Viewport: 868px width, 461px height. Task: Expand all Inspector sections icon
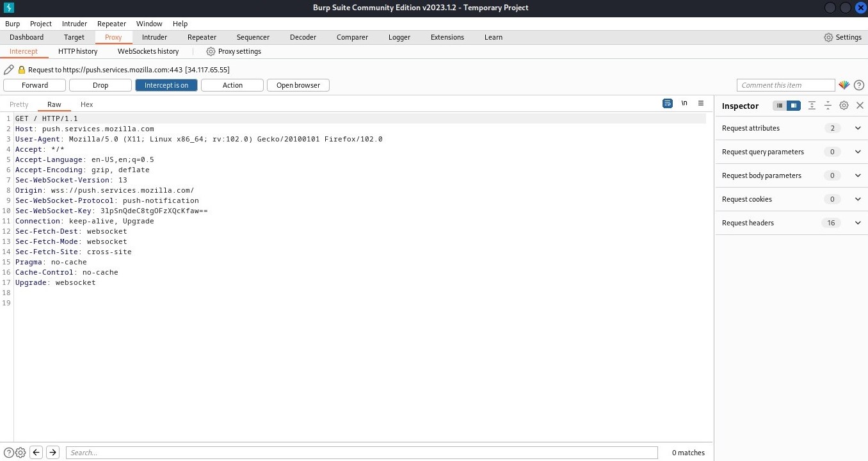[x=812, y=106]
